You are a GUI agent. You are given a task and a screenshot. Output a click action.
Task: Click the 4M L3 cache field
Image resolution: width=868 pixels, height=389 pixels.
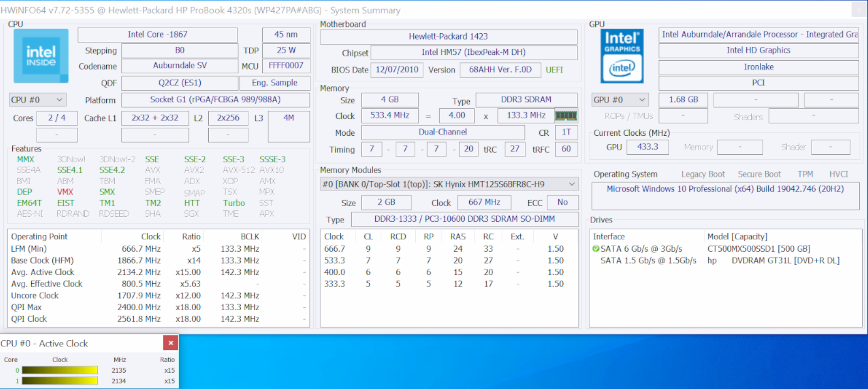289,126
